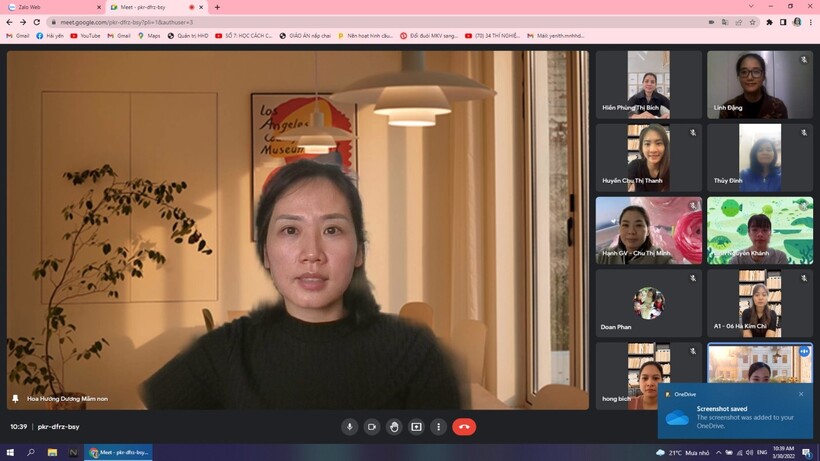Bookmark this page with the star icon
820x461 pixels.
pos(753,22)
